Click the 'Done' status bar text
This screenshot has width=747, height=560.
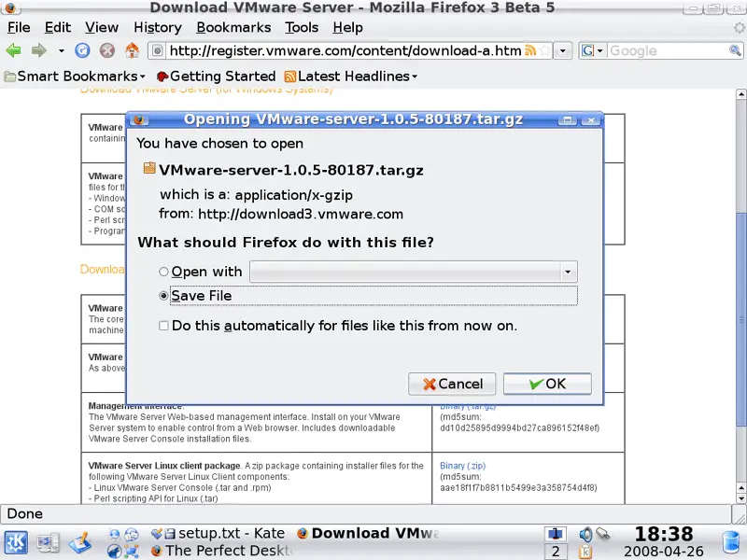(25, 514)
